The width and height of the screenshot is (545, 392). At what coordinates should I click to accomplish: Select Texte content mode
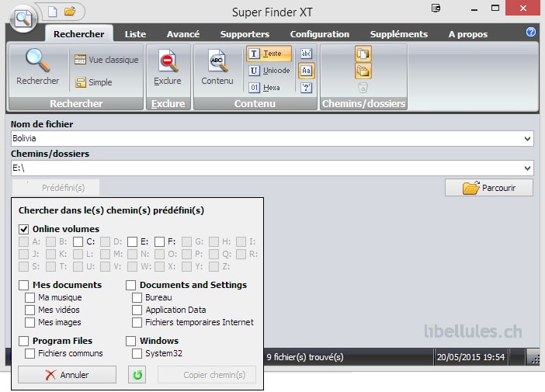(x=269, y=54)
